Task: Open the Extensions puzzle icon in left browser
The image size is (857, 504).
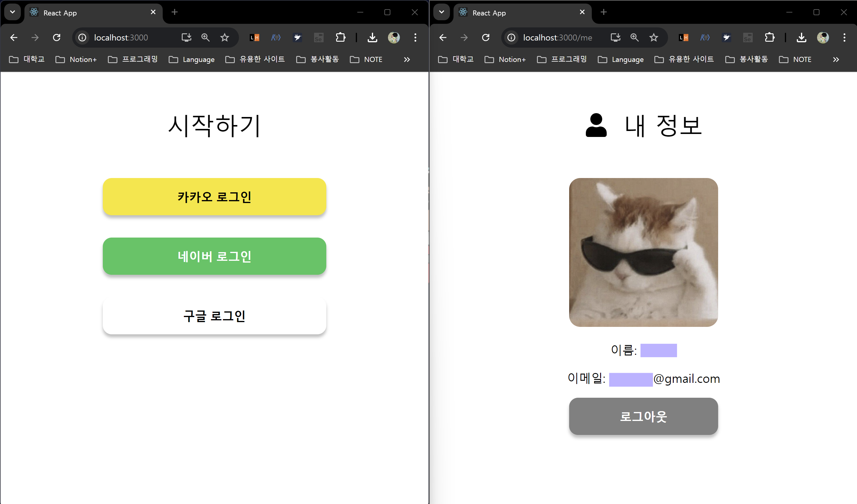Action: 340,38
